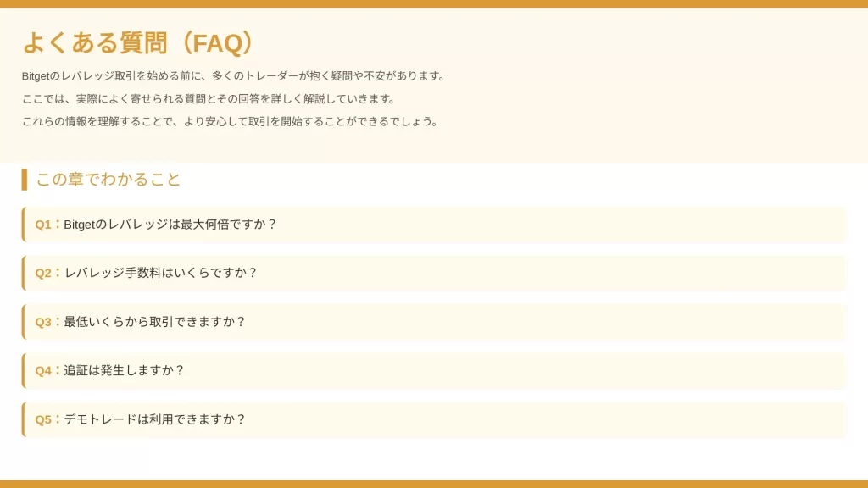Click the orange left accent of the Q3 box

click(x=23, y=322)
